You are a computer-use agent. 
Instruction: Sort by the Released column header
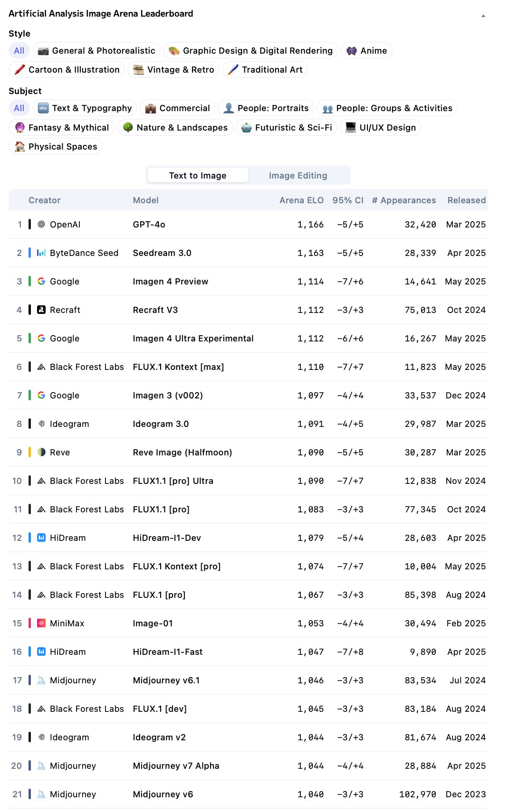pos(466,200)
